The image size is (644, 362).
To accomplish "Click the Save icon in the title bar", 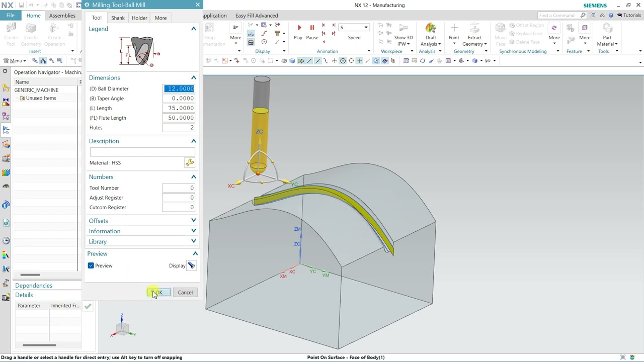I will (21, 5).
